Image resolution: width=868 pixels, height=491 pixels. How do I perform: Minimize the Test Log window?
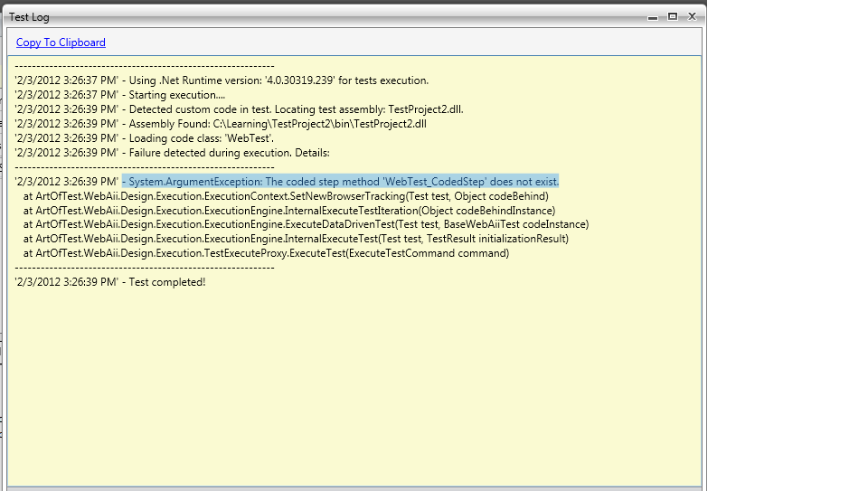pyautogui.click(x=653, y=16)
